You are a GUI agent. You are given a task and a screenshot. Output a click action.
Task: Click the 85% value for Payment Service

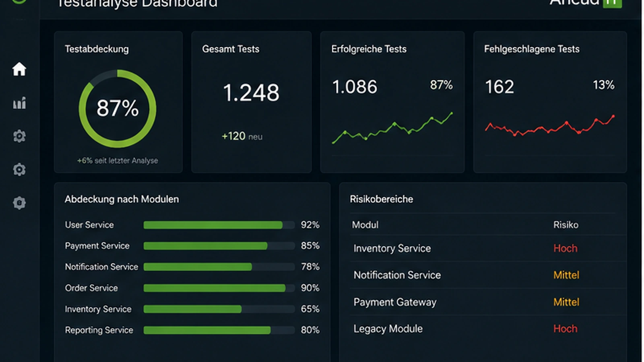(310, 246)
